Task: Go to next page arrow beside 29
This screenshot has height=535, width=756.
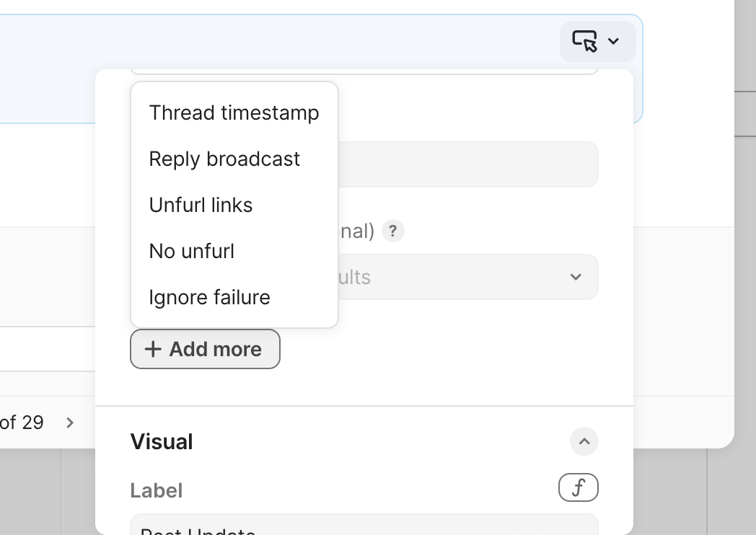Action: click(70, 423)
